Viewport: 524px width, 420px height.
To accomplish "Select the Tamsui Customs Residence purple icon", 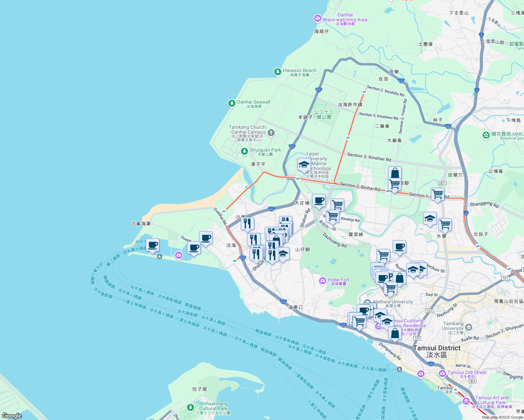I will 378,327.
